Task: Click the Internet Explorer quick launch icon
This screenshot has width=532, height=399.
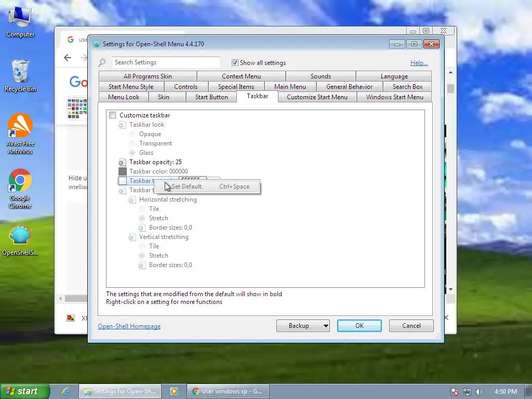Action: [x=66, y=391]
